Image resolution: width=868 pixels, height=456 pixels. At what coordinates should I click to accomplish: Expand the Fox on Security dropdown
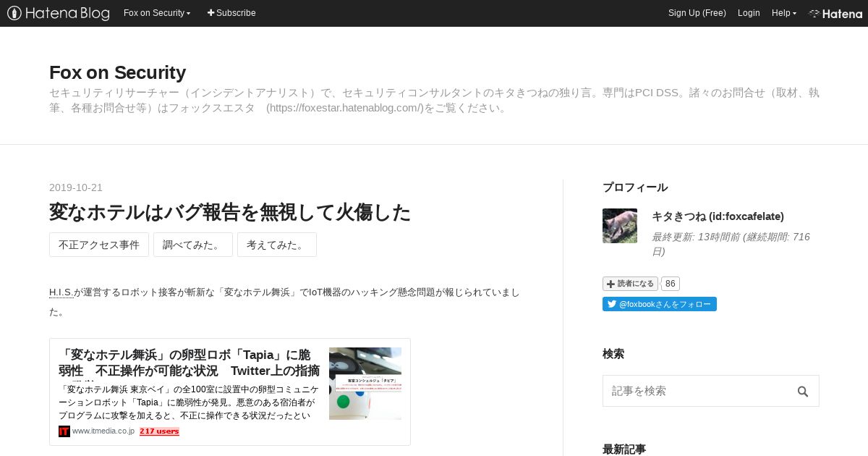pos(157,13)
